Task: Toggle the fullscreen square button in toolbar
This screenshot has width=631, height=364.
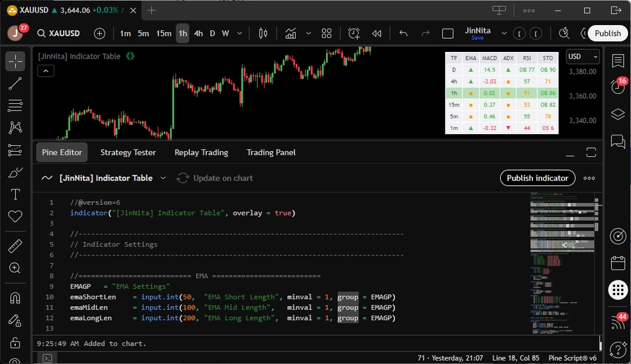Action: click(x=448, y=34)
